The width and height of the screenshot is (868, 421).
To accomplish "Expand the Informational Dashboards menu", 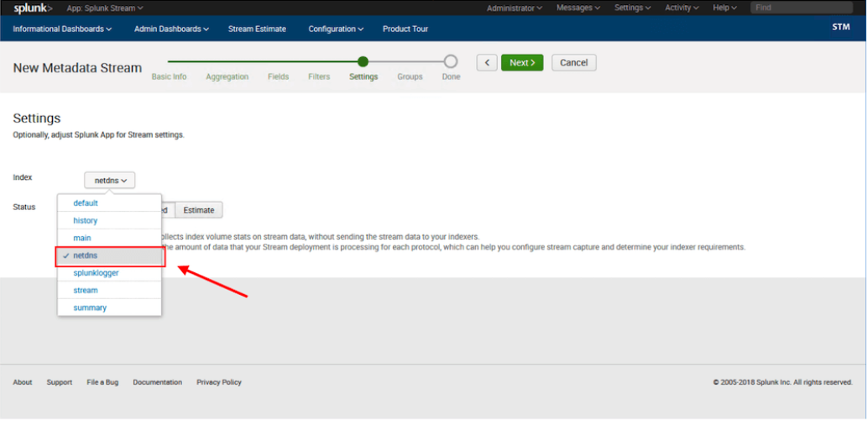I will pos(62,29).
